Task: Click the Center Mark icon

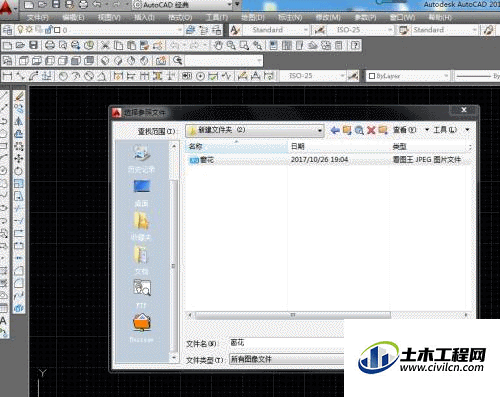Action: tap(200, 76)
